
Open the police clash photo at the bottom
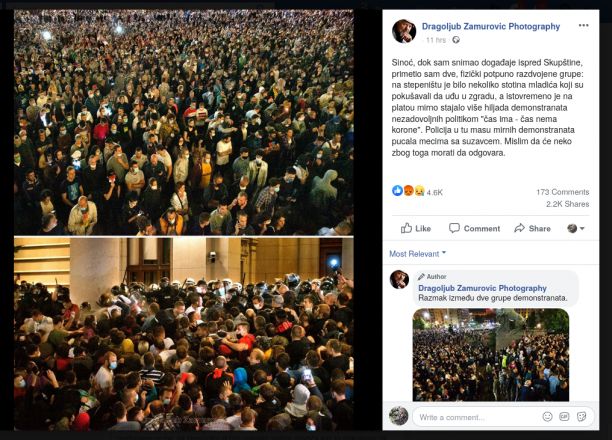(x=184, y=334)
